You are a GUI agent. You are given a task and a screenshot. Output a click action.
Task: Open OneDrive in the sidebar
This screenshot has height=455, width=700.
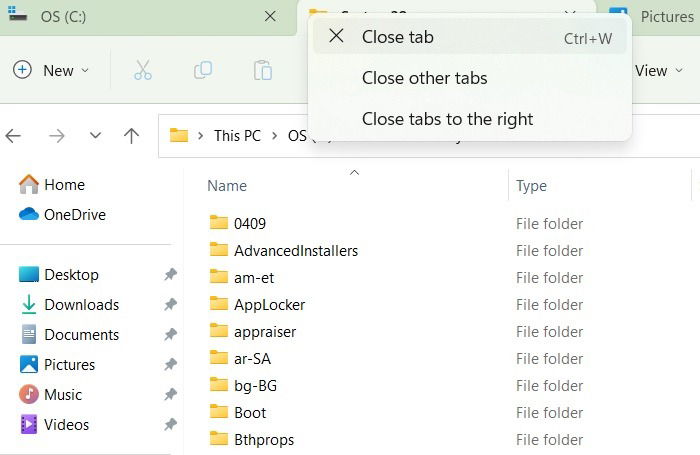pyautogui.click(x=62, y=215)
